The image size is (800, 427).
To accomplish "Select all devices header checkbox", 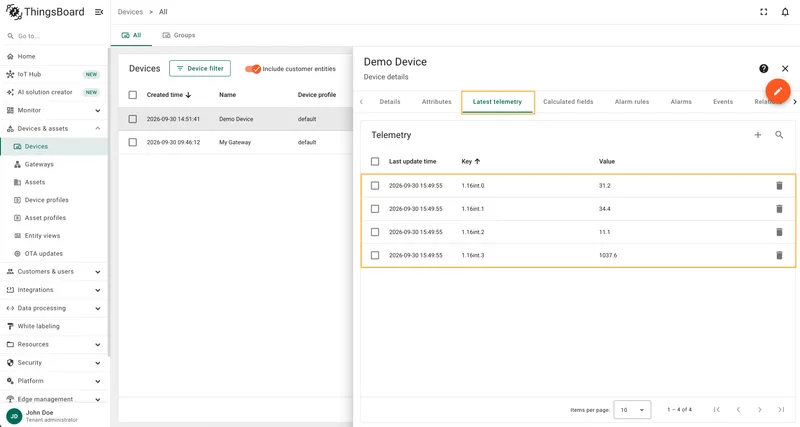I will click(133, 95).
